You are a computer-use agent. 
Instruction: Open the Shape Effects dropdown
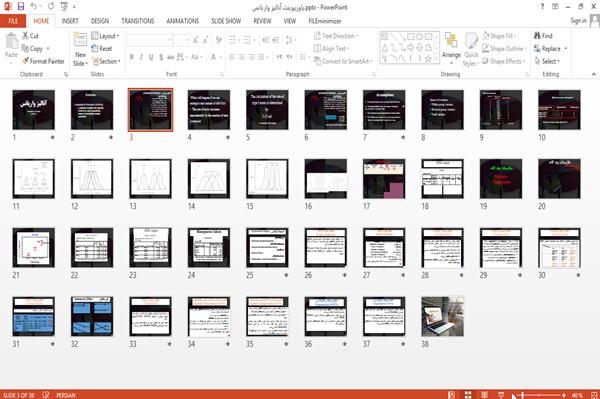click(x=503, y=61)
